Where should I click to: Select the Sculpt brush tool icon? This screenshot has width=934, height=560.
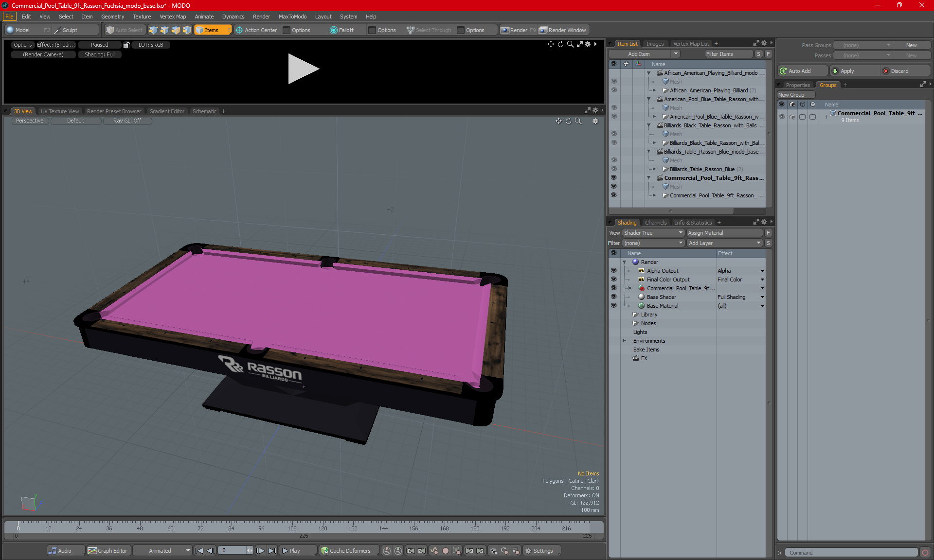(x=57, y=30)
